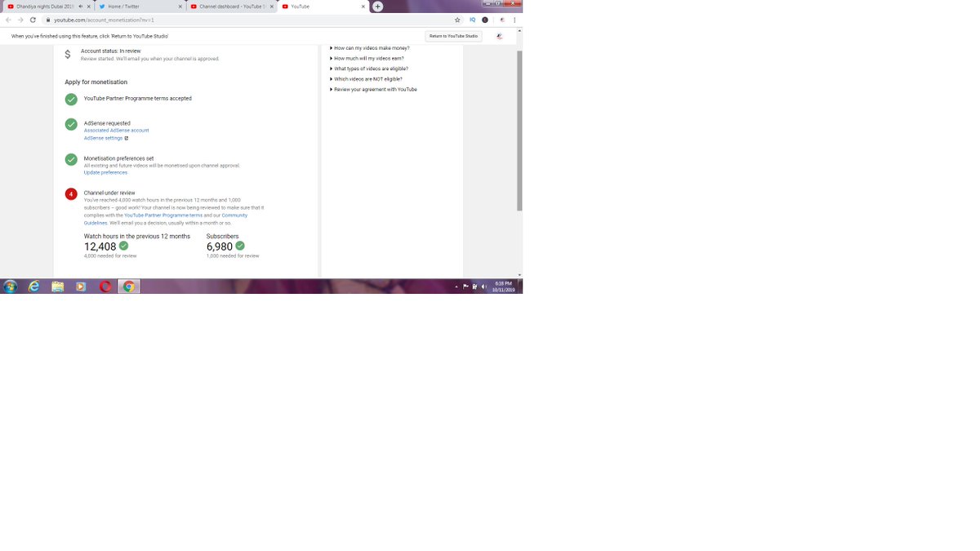Open the Chrome three-dot menu
The image size is (980, 551).
coord(514,20)
